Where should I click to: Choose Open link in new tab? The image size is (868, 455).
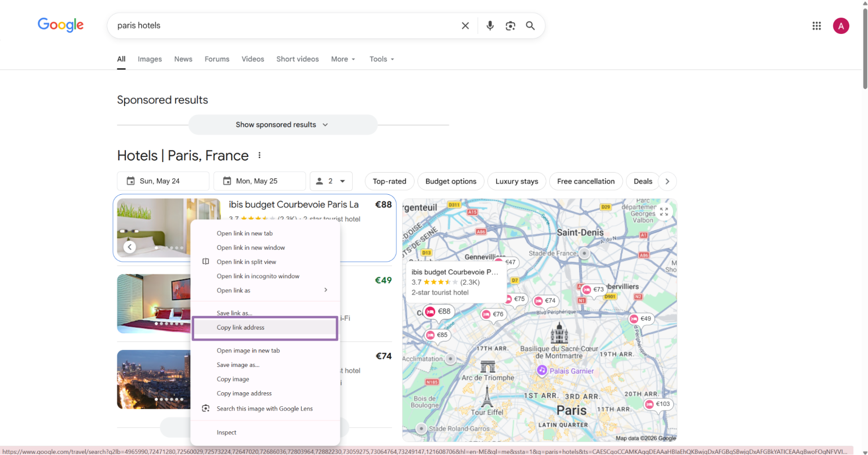pyautogui.click(x=265, y=233)
